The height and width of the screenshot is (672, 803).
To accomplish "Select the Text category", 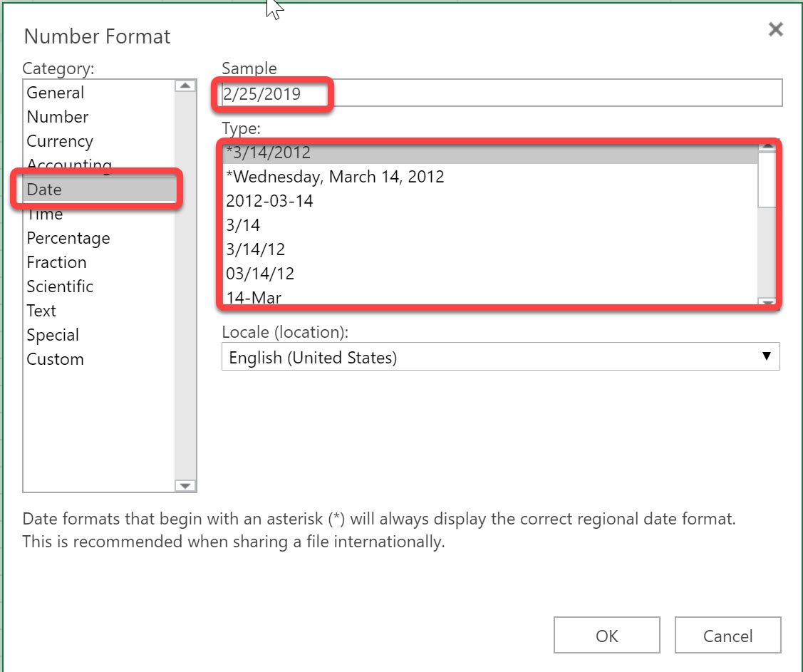I will [41, 310].
